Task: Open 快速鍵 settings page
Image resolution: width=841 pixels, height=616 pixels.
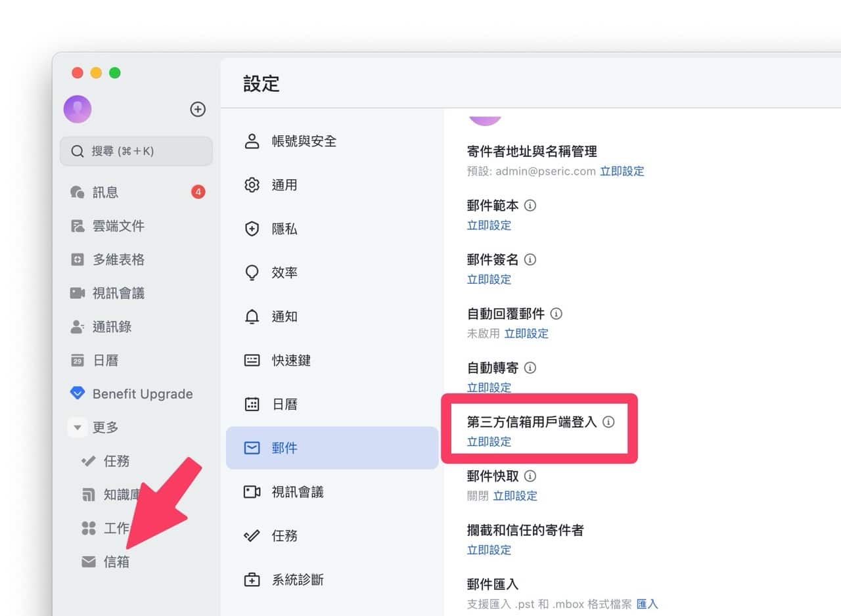Action: [291, 361]
